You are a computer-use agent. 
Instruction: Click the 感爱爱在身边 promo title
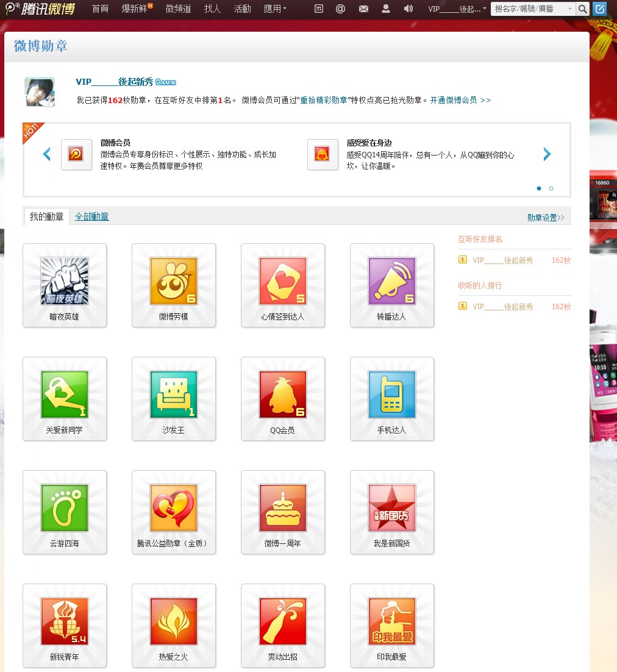click(369, 142)
